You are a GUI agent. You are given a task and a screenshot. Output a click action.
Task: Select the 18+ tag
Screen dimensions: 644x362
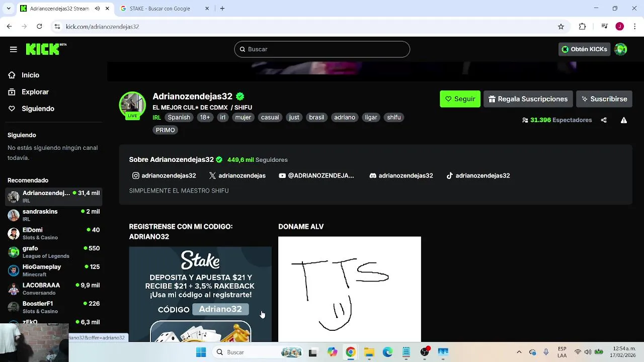[205, 117]
